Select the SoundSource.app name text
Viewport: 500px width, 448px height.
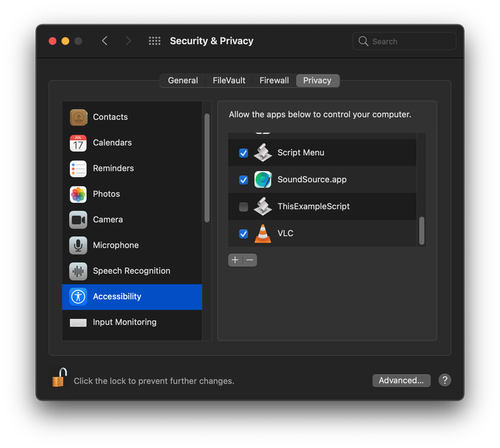pyautogui.click(x=312, y=179)
